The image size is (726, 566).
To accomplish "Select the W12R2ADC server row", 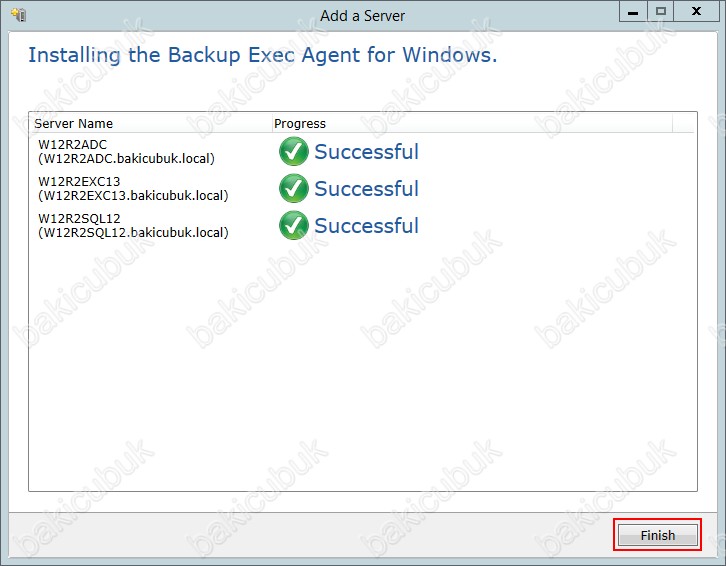I will pyautogui.click(x=363, y=151).
